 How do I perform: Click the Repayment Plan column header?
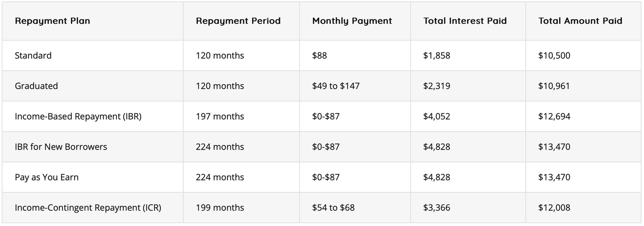52,21
